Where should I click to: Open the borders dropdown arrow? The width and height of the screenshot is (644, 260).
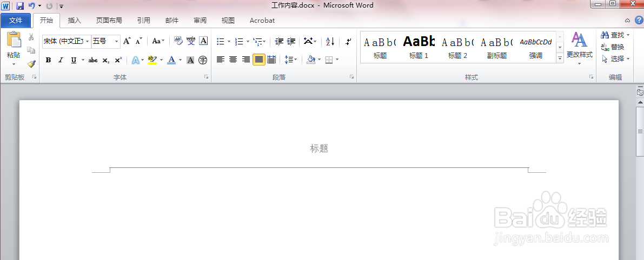(337, 60)
